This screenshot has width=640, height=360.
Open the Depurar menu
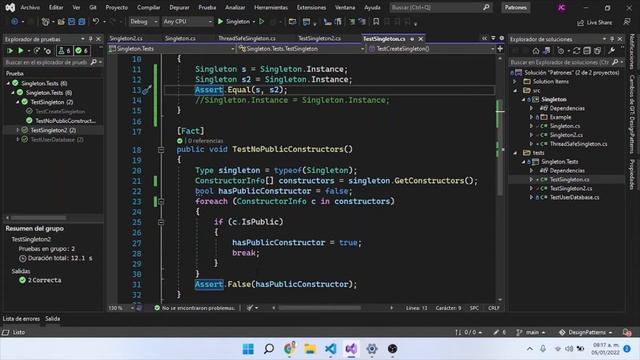(179, 7)
